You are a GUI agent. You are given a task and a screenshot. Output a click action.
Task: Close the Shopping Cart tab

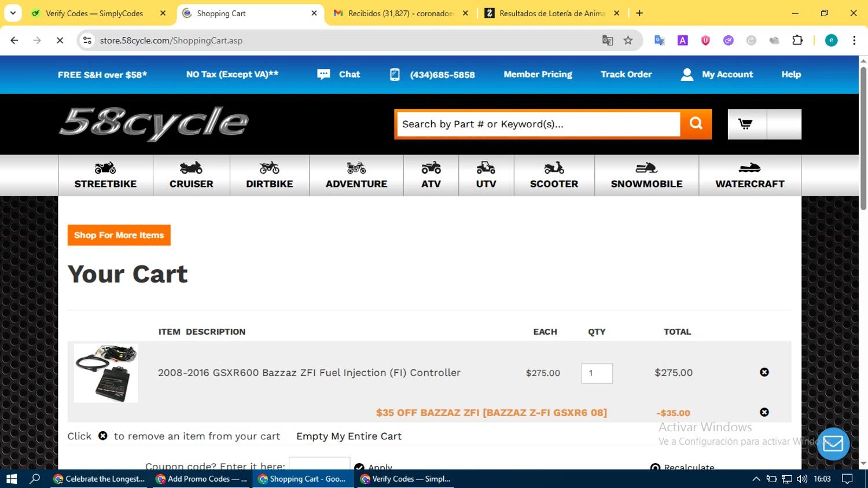coord(314,13)
